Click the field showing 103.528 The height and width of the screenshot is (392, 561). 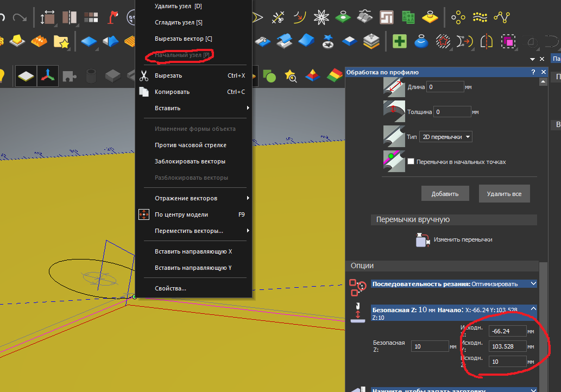pyautogui.click(x=507, y=346)
